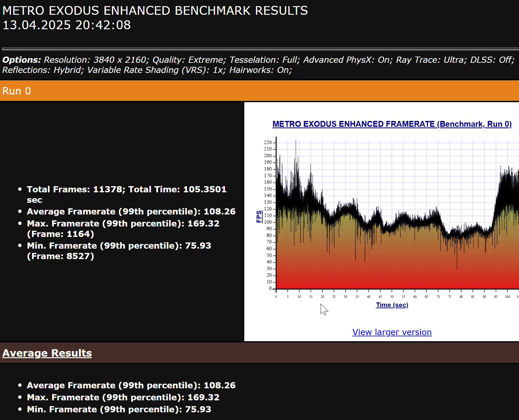This screenshot has width=519, height=420.
Task: Click the 'Reflections: Hybrid' options text
Action: click(x=43, y=70)
